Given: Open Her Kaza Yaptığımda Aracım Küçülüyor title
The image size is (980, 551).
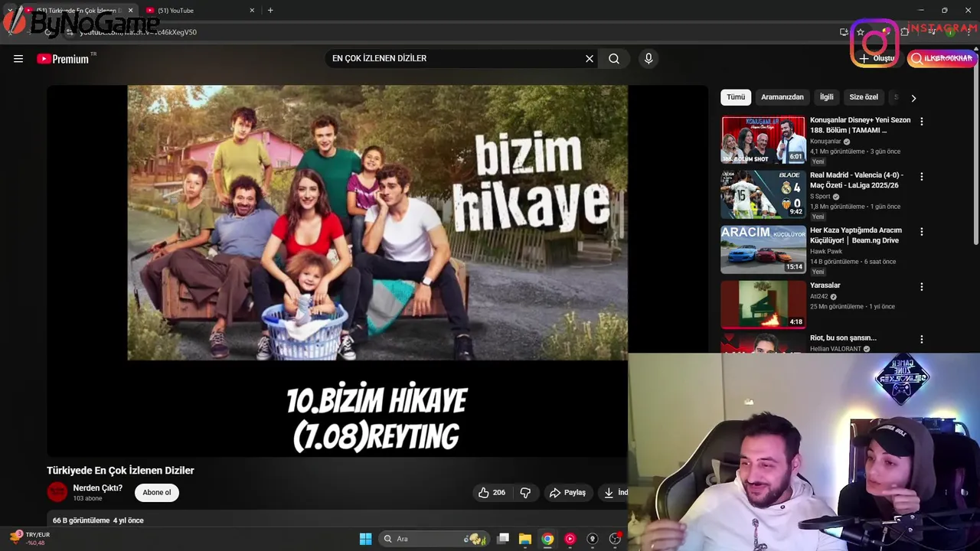Looking at the screenshot, I should click(x=856, y=236).
